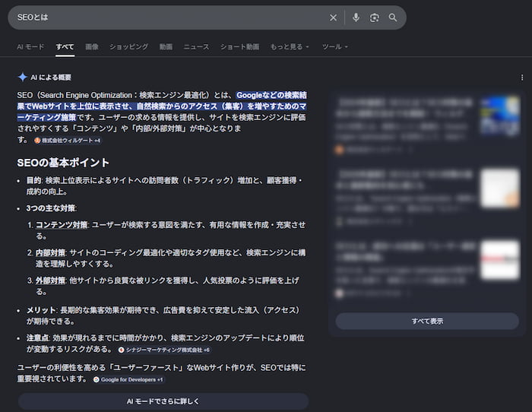Switch to the 動画 tab

(166, 47)
